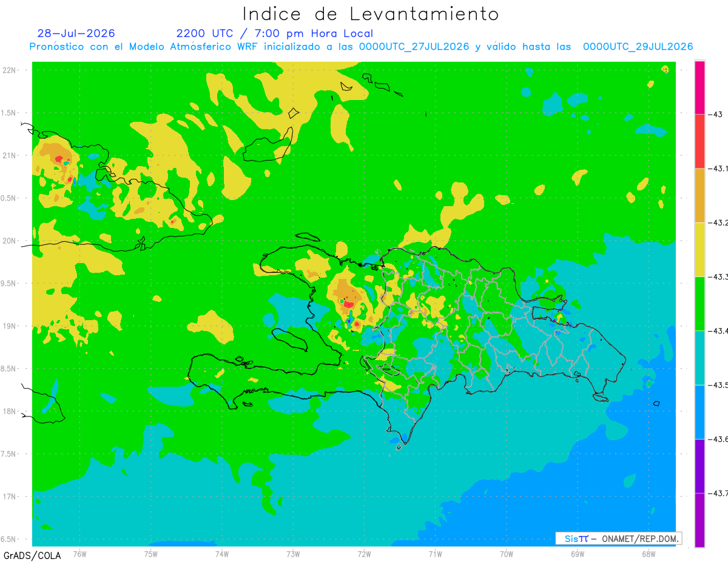728x562 pixels.
Task: Click the '70W' longitude label
Action: [x=507, y=554]
